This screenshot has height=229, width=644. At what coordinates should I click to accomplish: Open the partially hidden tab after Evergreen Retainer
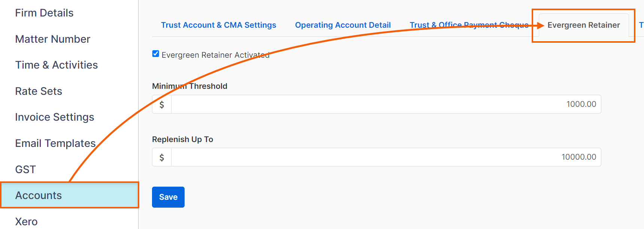(641, 25)
